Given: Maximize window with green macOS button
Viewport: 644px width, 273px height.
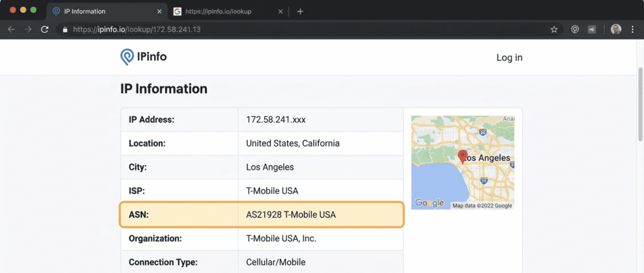Looking at the screenshot, I should (x=33, y=10).
